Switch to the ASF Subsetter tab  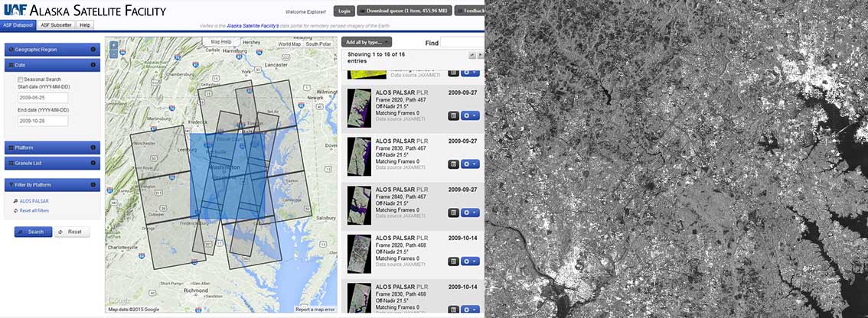tap(56, 25)
